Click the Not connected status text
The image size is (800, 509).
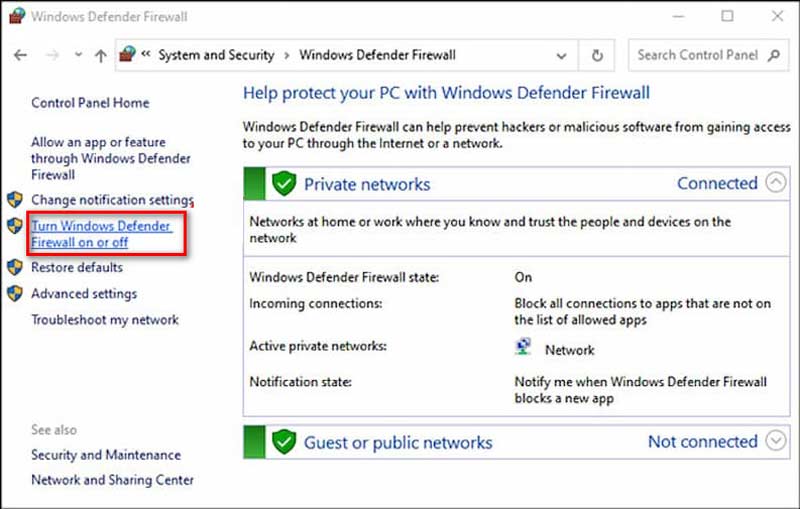(x=703, y=441)
